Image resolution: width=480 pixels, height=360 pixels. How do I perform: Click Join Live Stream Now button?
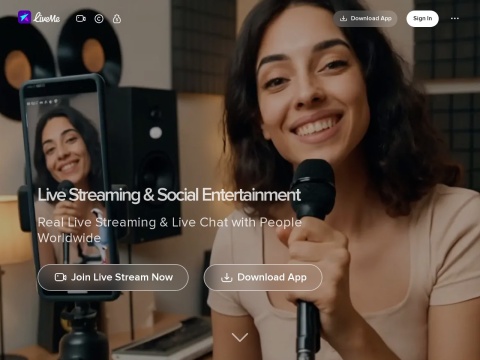click(113, 277)
